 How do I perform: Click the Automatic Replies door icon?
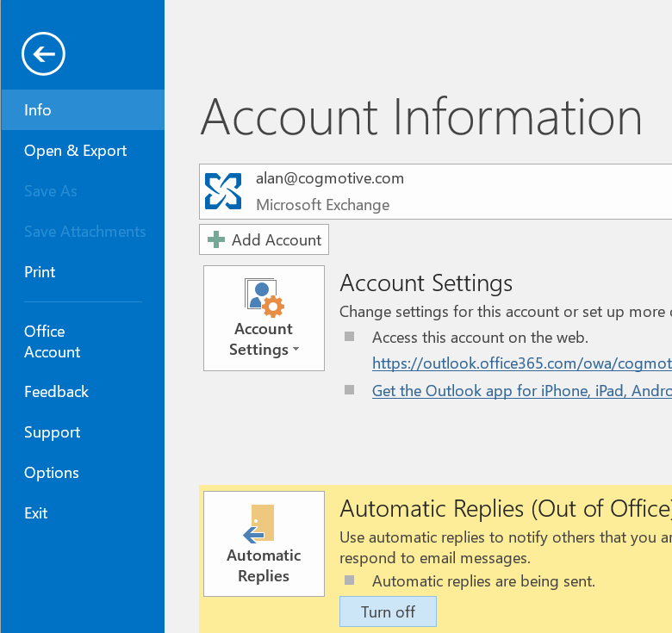pos(259,524)
